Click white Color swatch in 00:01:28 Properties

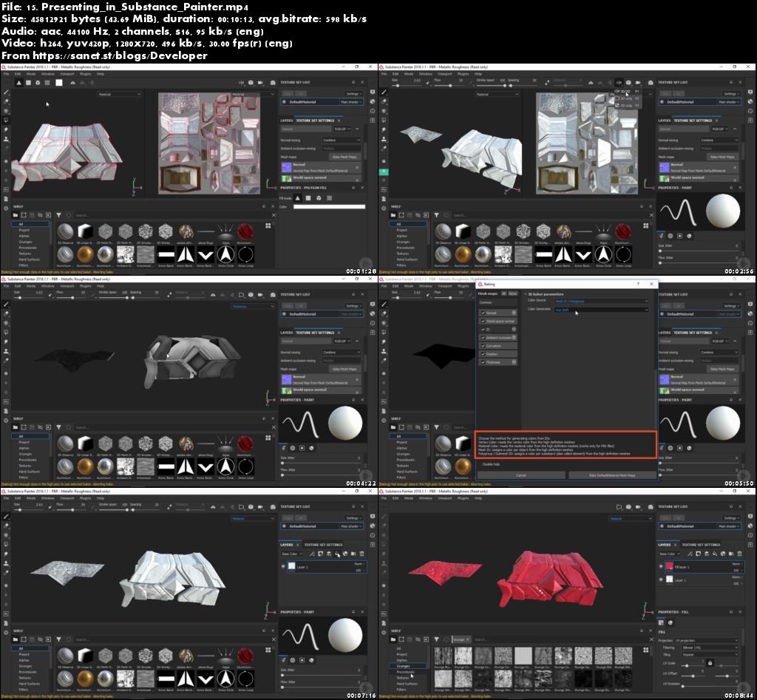(x=329, y=207)
